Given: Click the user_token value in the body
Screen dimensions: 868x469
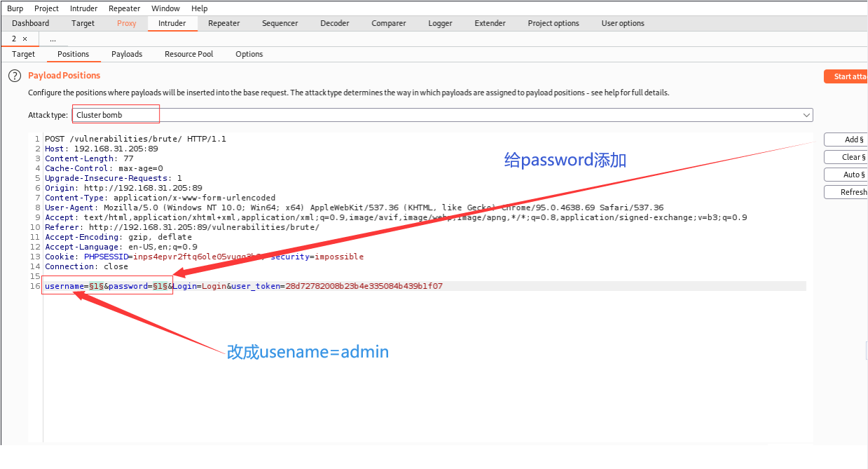Looking at the screenshot, I should (364, 286).
